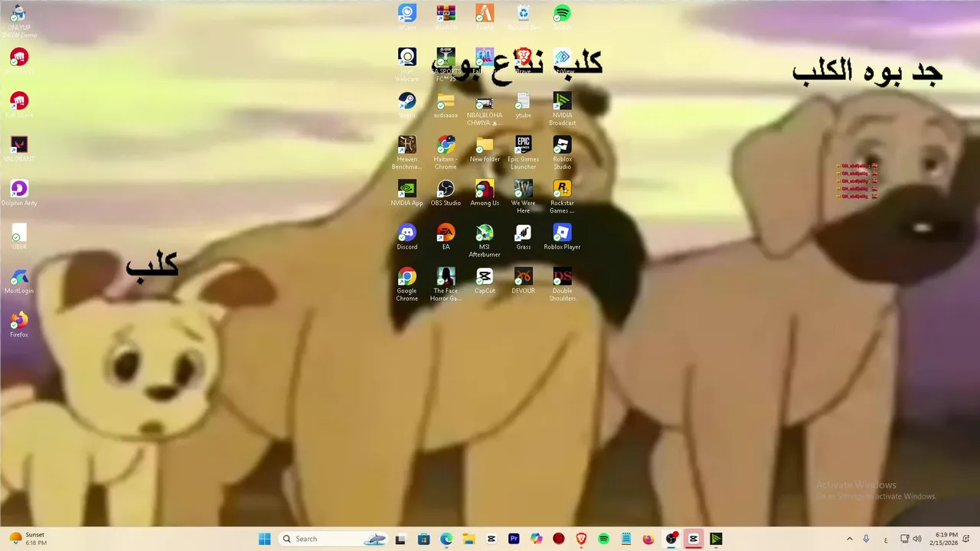Select the ytube file on the desktop
Image resolution: width=980 pixels, height=551 pixels.
pyautogui.click(x=524, y=106)
